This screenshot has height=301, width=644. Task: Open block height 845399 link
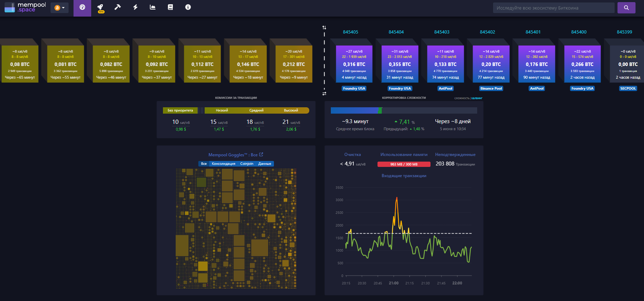coord(625,32)
